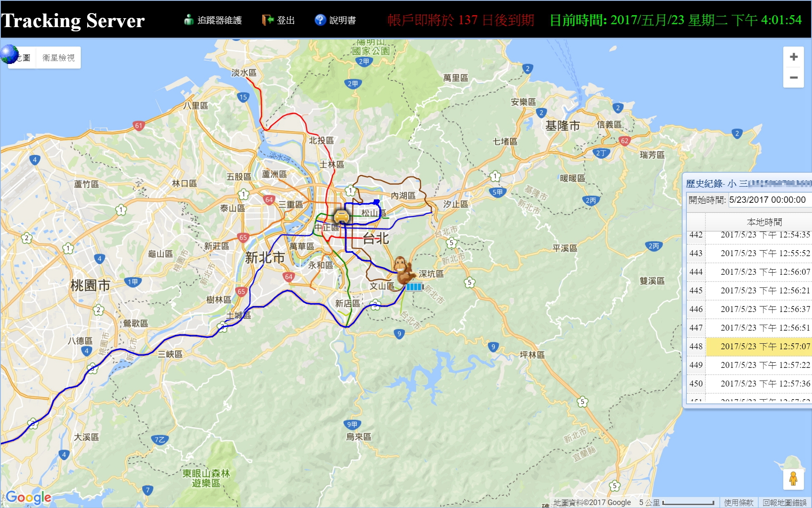Click the Tracking Server title
Screen dimensions: 812x508
click(73, 20)
